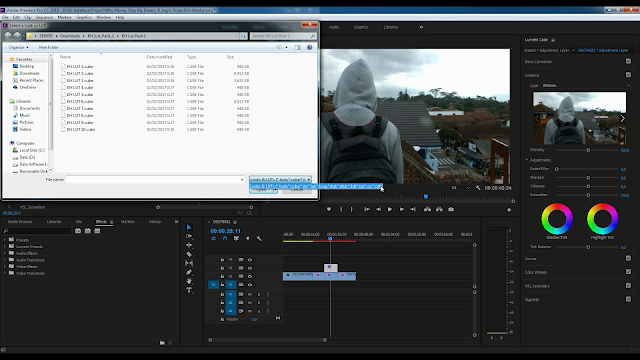Select the Track Select Forward tool

(189, 236)
